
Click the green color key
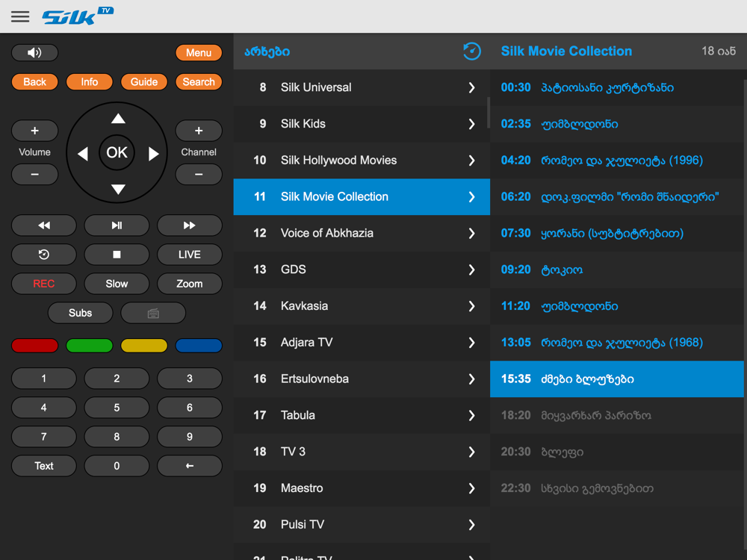tap(89, 345)
